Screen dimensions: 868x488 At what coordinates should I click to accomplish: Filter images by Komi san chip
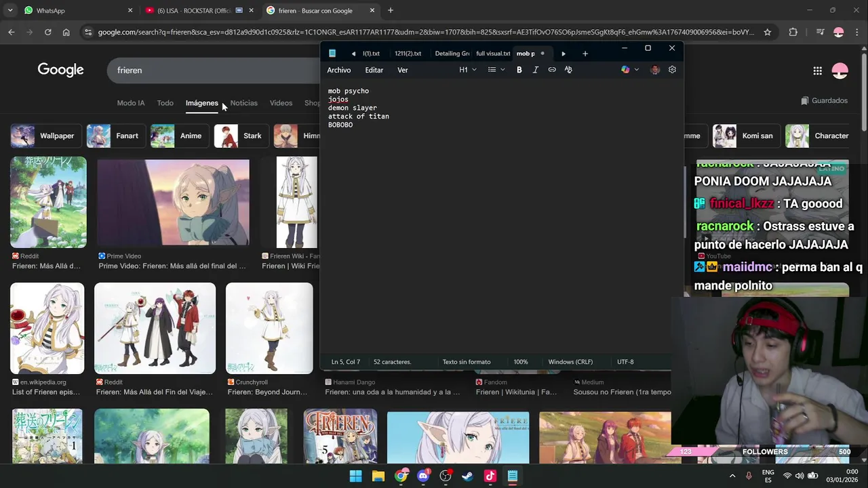(745, 136)
